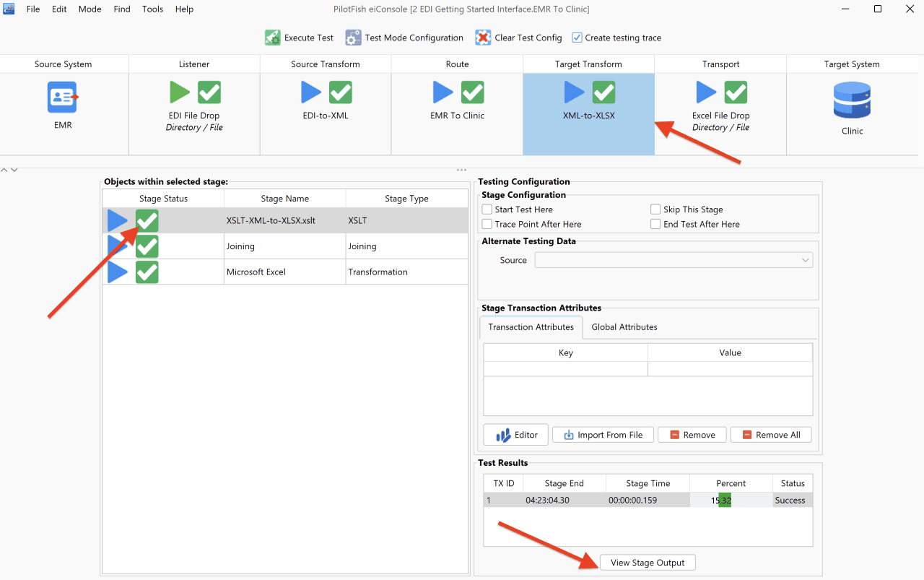Click the green play arrow under Listener
Image resolution: width=924 pixels, height=580 pixels.
pos(180,92)
